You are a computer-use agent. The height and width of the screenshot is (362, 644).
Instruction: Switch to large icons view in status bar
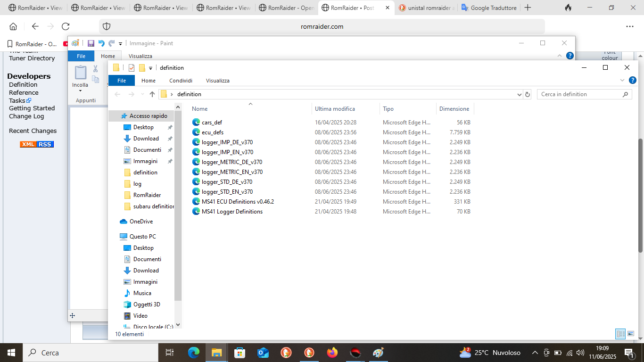click(x=631, y=334)
